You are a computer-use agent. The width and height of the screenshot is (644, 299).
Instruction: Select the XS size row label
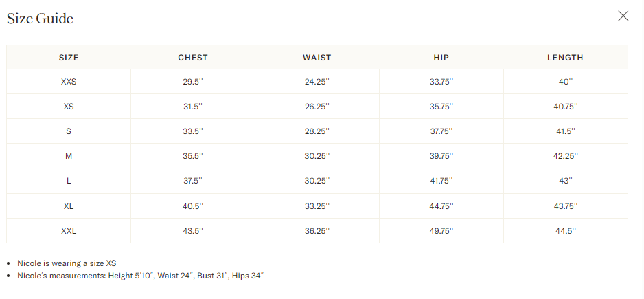(x=69, y=107)
